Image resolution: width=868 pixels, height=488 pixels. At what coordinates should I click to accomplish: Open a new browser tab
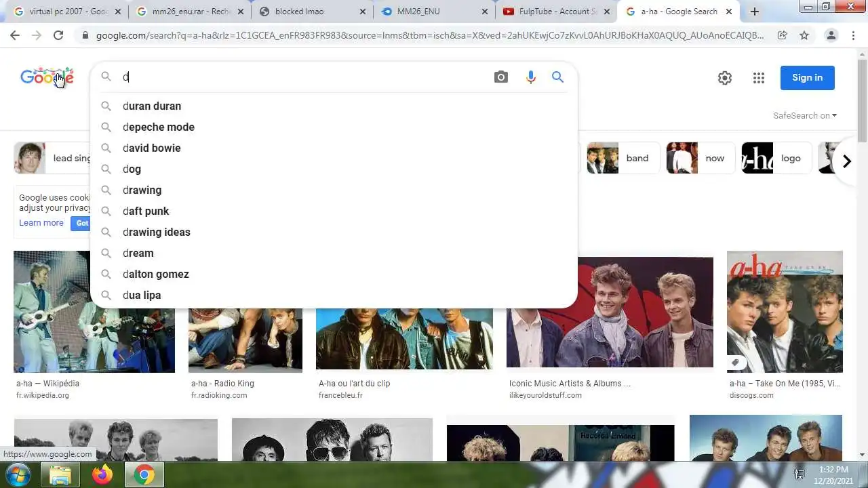point(754,12)
